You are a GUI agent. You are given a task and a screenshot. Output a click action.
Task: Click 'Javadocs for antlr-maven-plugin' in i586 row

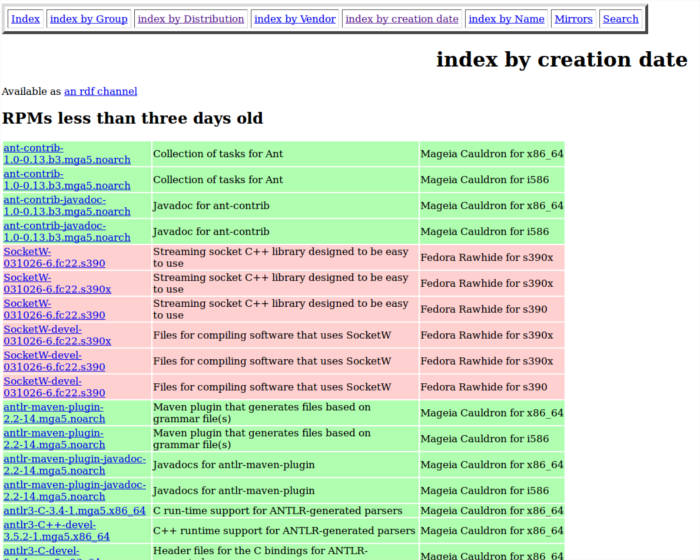[234, 491]
